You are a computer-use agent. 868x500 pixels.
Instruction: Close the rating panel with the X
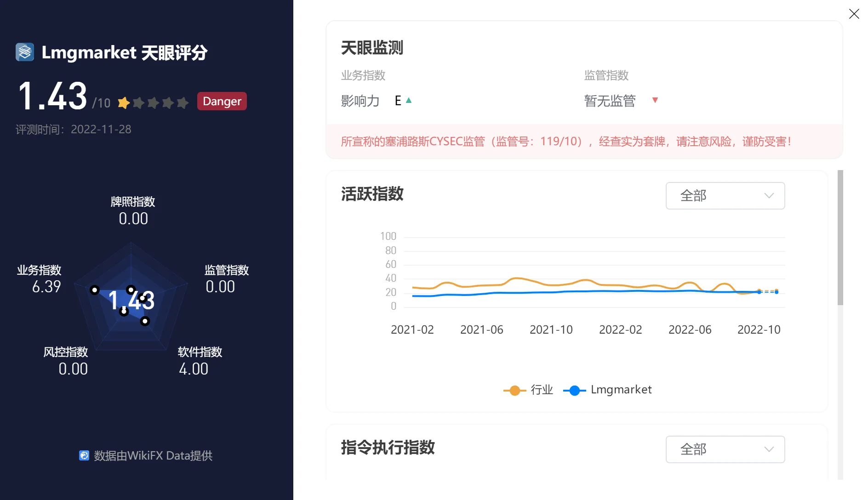pos(854,14)
